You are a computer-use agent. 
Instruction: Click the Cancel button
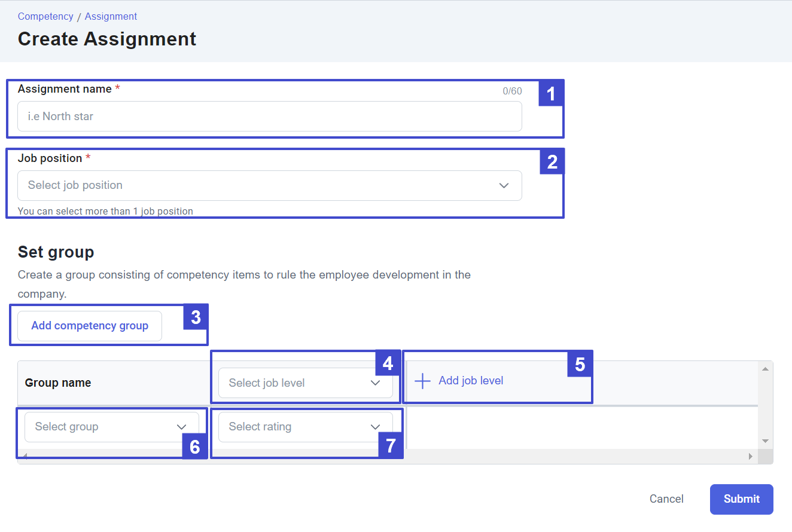[x=666, y=499]
